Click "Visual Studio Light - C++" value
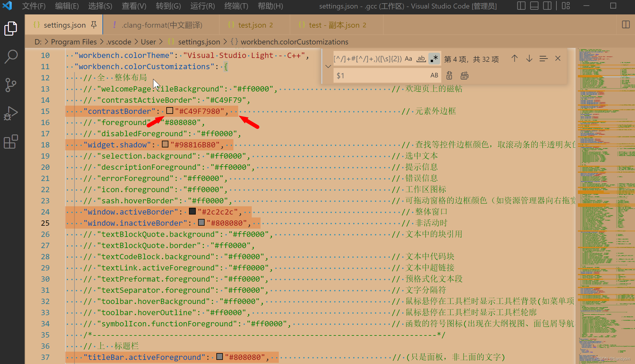Screen dimensions: 635x364 pyautogui.click(x=244, y=55)
